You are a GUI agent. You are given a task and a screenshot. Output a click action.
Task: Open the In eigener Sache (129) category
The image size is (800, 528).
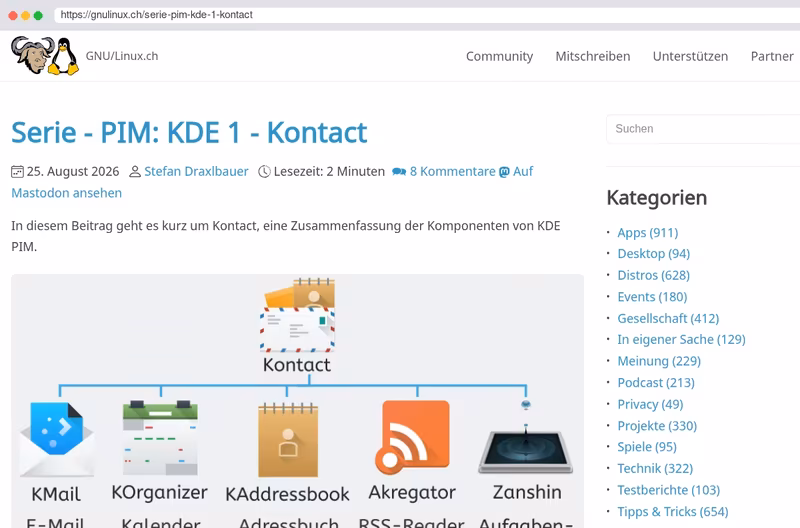coord(682,339)
